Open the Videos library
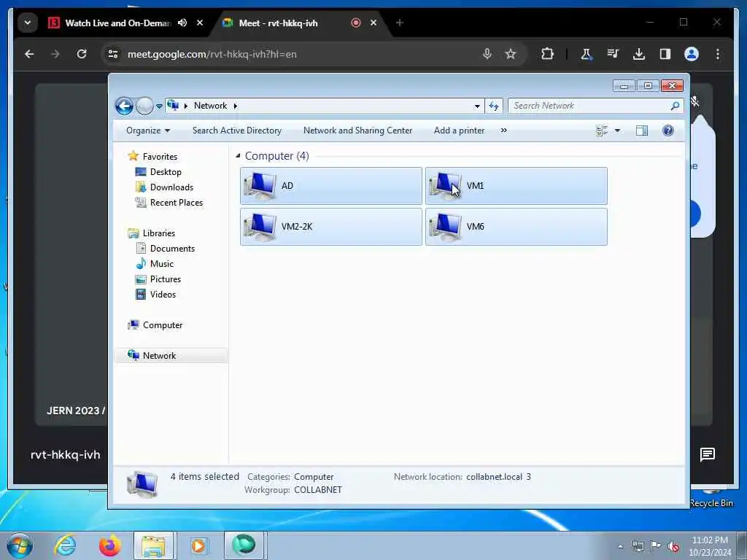 tap(156, 295)
